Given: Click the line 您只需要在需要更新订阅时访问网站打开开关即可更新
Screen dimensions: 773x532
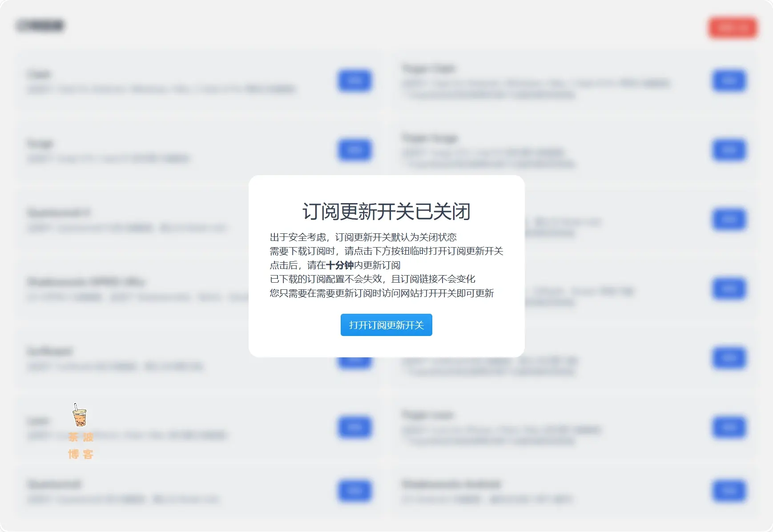Looking at the screenshot, I should [x=382, y=293].
